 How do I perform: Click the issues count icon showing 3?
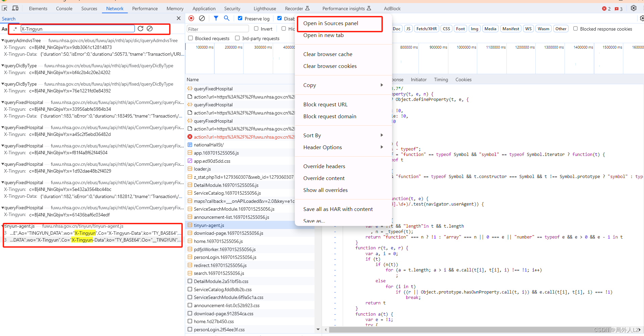[616, 9]
